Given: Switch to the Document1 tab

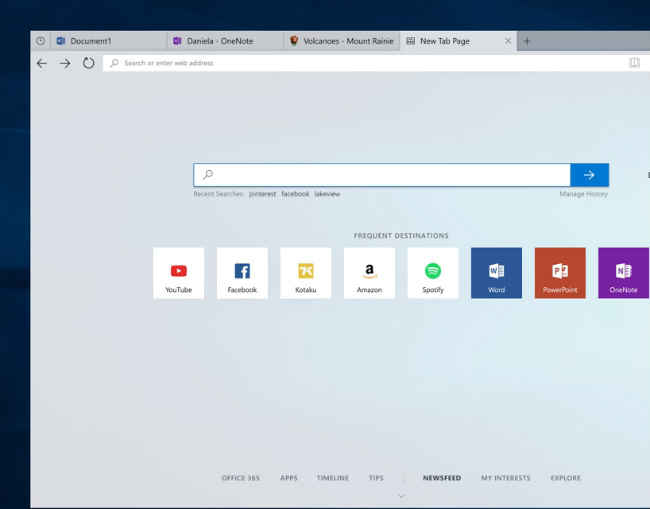Looking at the screenshot, I should [109, 41].
